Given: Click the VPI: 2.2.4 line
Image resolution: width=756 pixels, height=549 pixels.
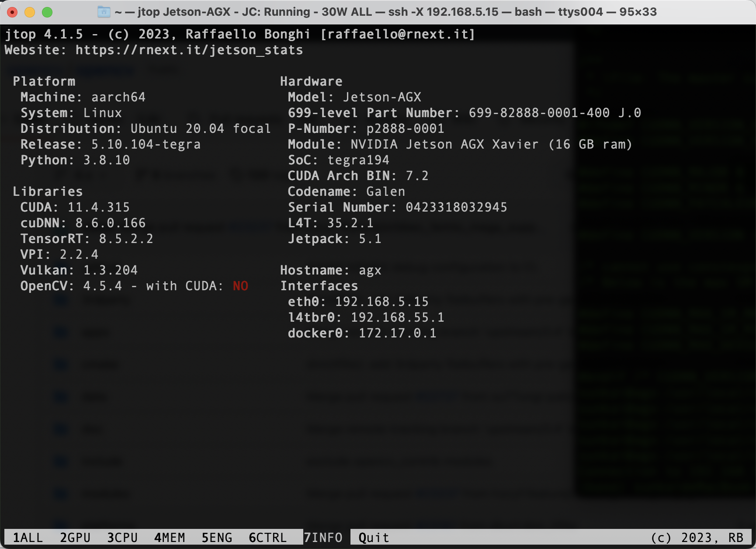Looking at the screenshot, I should tap(59, 254).
